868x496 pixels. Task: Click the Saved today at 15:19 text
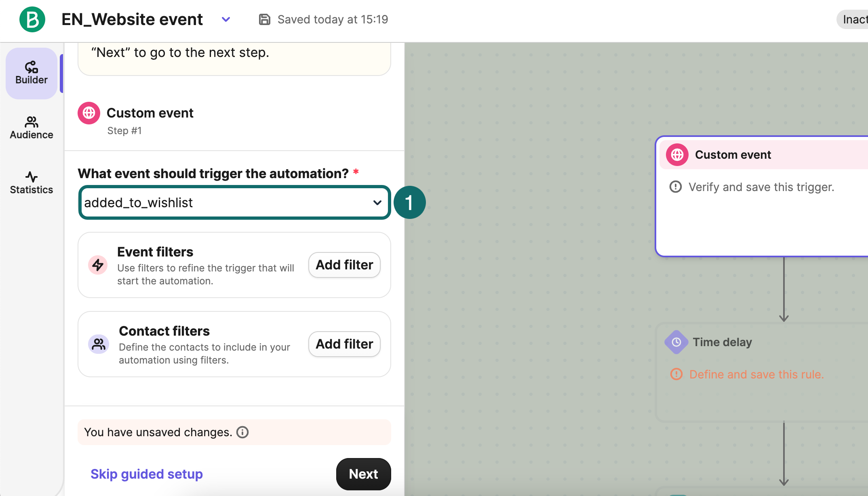pos(333,19)
